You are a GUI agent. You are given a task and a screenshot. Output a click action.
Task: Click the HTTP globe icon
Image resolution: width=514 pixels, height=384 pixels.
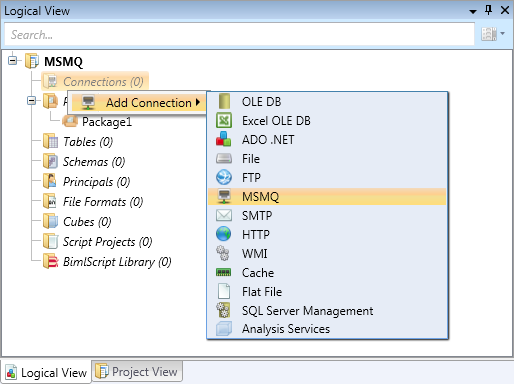[x=224, y=234]
